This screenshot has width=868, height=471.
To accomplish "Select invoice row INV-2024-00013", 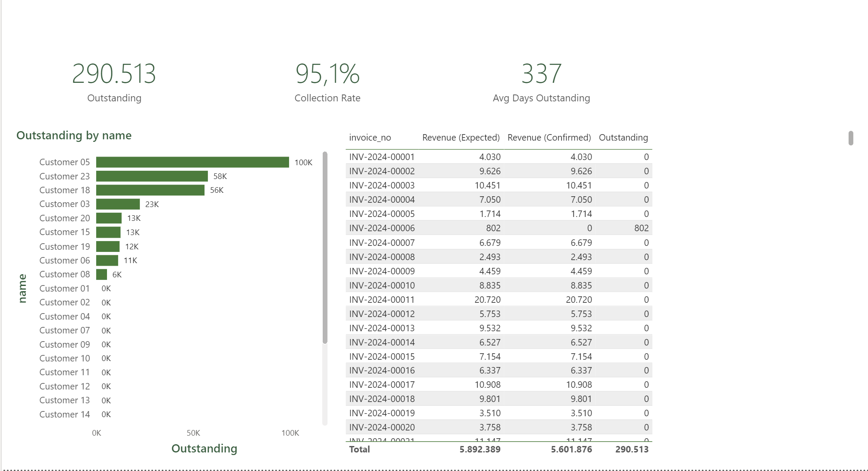I will 499,328.
